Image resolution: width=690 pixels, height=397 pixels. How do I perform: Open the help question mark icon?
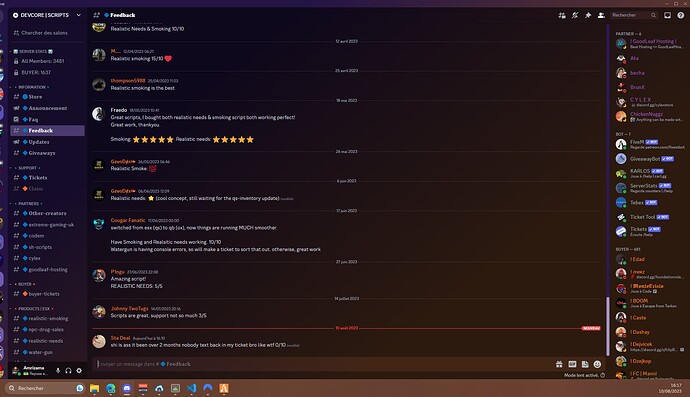click(x=681, y=15)
